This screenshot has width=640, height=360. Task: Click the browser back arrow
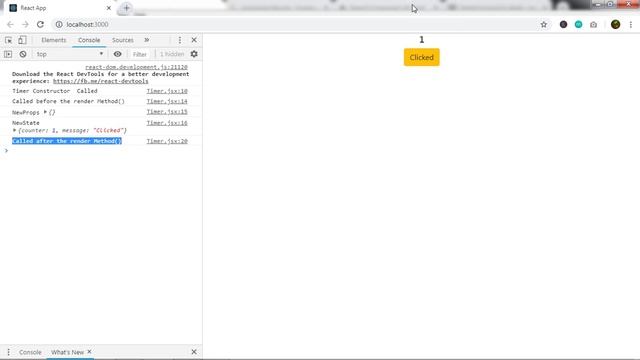click(x=10, y=24)
